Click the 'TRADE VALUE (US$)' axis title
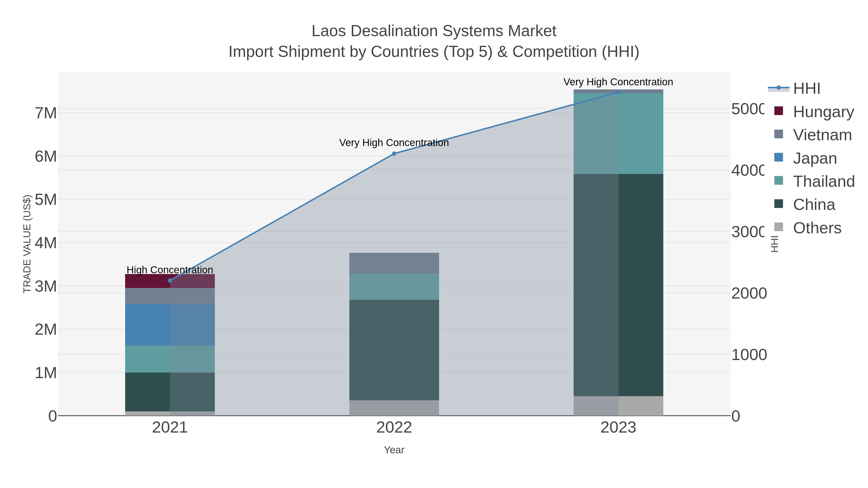868x488 pixels. click(x=27, y=244)
